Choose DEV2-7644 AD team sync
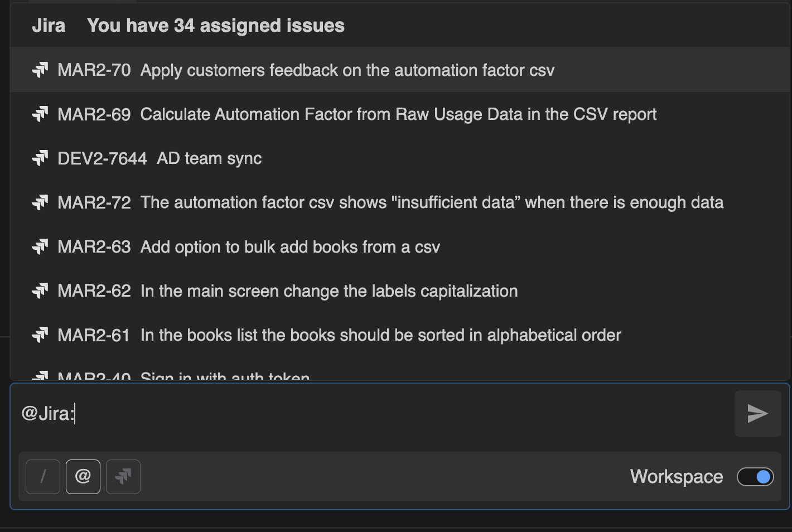The image size is (792, 532). (x=209, y=158)
